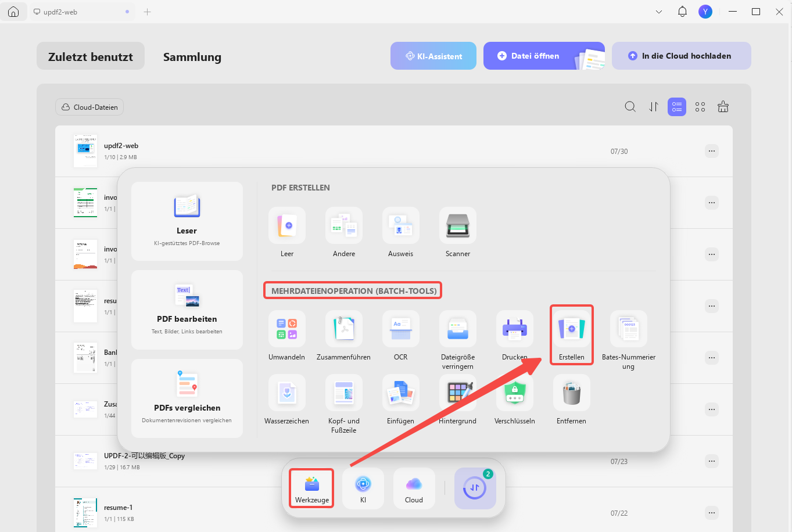
Task: Open more options for resume-1 file
Action: click(x=712, y=513)
